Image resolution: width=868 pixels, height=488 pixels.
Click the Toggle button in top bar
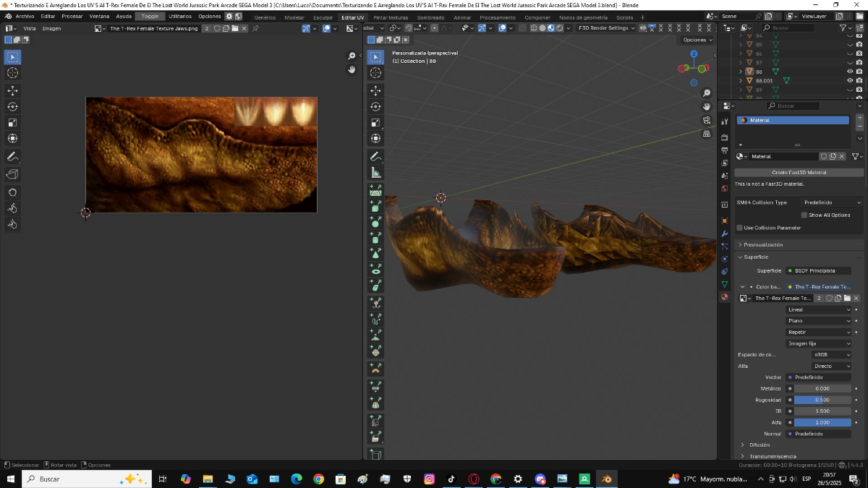tap(150, 16)
